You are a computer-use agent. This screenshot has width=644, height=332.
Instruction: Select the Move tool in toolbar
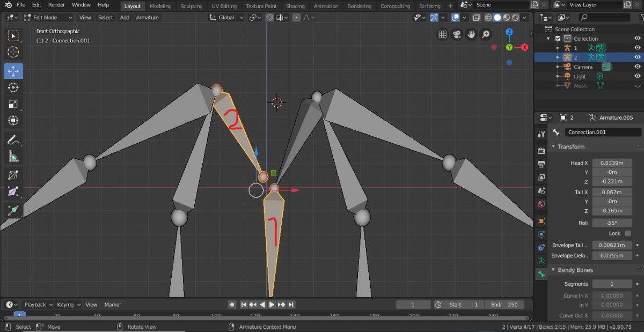pyautogui.click(x=13, y=71)
